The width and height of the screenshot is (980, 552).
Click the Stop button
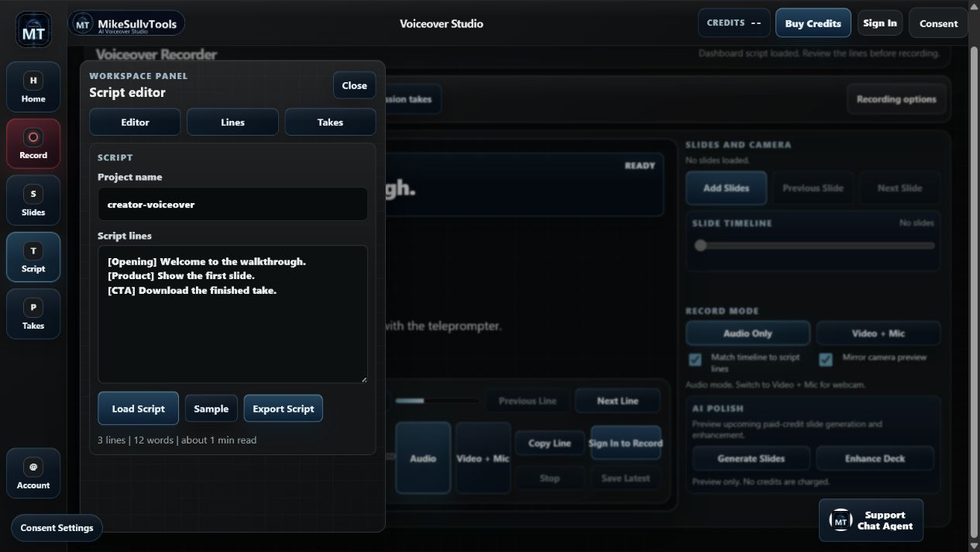549,478
